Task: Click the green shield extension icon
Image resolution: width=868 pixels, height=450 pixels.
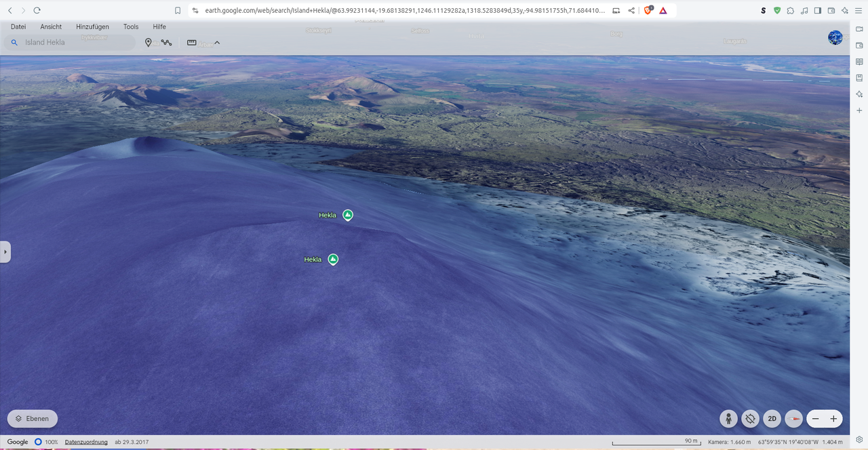Action: click(x=777, y=10)
